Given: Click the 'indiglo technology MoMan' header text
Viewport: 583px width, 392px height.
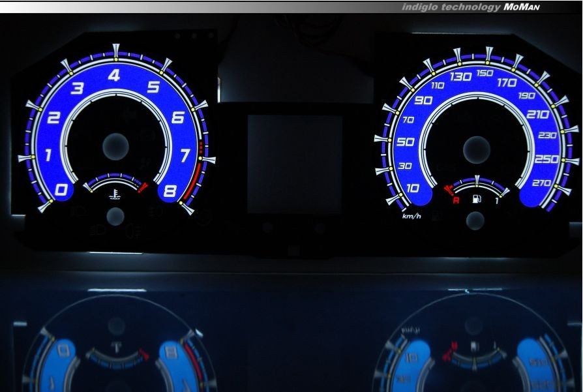Looking at the screenshot, I should point(471,7).
